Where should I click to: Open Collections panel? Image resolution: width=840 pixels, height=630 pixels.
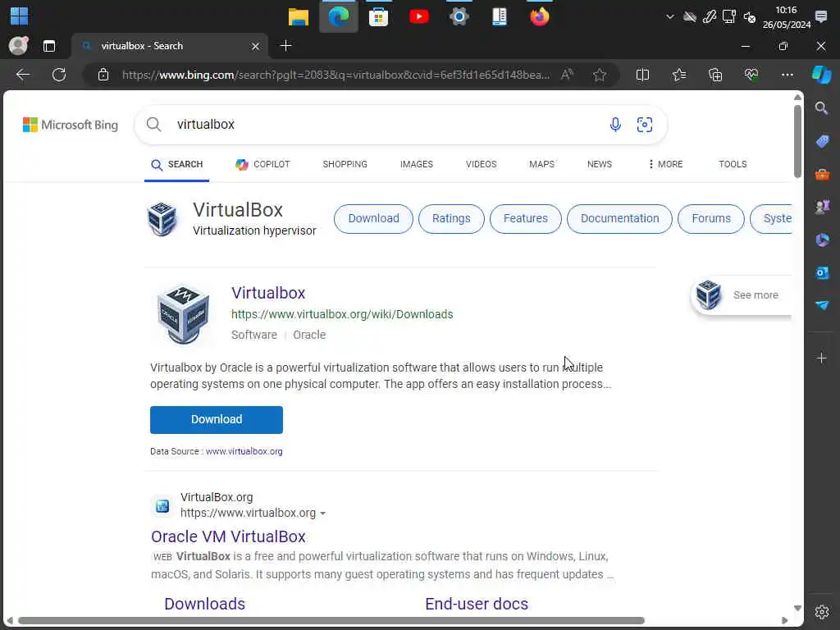pyautogui.click(x=715, y=75)
